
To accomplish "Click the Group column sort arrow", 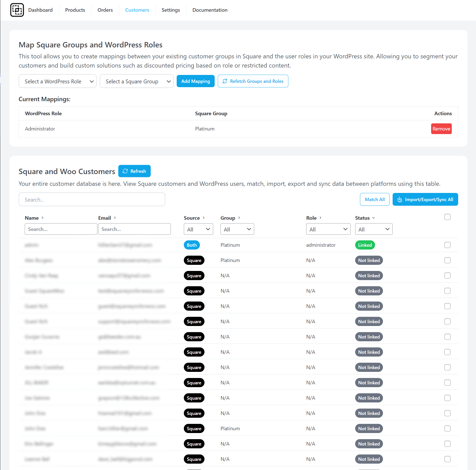I will [x=239, y=218].
